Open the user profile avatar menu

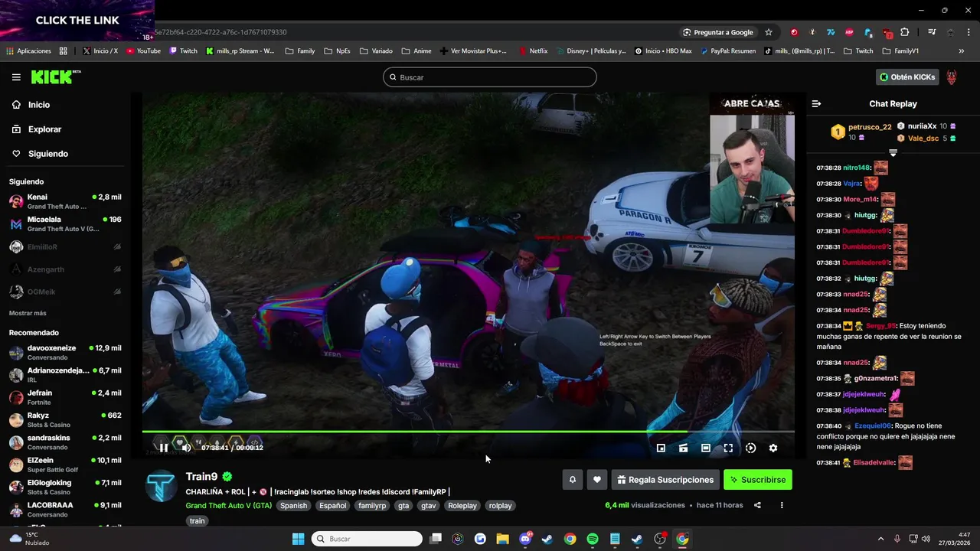click(952, 77)
